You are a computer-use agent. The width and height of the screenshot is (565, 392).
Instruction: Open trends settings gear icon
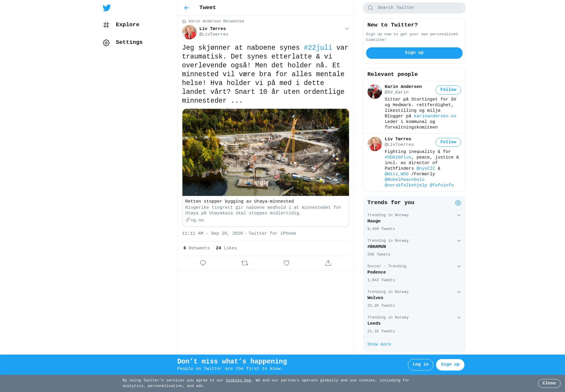tap(458, 203)
